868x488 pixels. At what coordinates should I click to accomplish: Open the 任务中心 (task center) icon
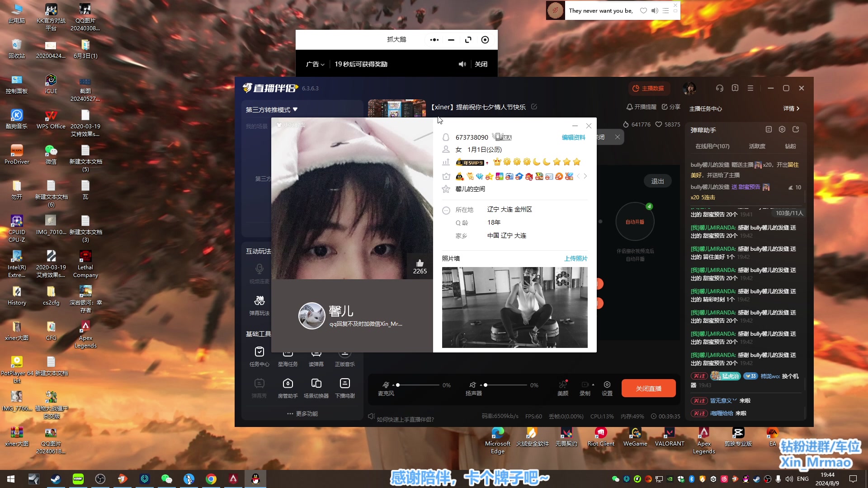[x=259, y=352]
